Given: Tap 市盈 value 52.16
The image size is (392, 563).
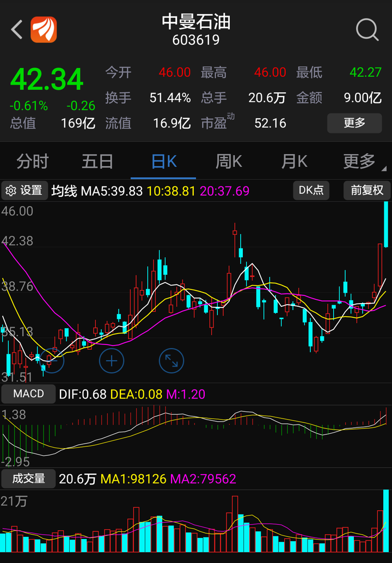Looking at the screenshot, I should (270, 123).
